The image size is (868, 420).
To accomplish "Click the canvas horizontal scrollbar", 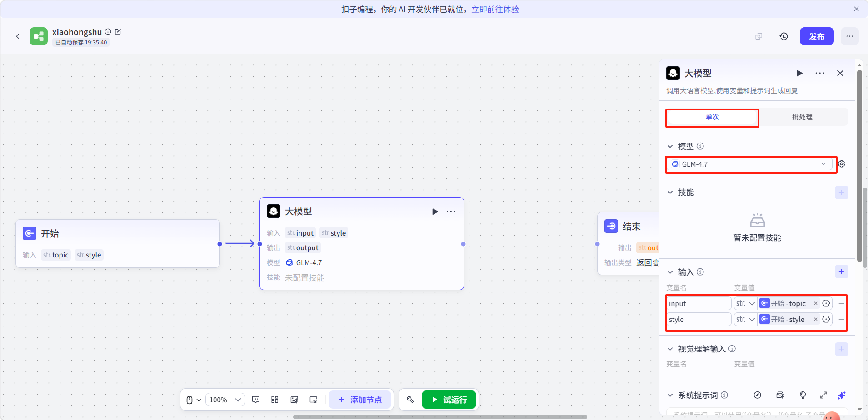I will tap(440, 417).
